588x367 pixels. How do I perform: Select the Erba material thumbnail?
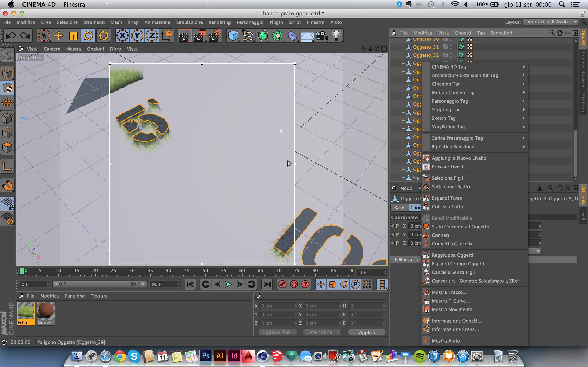pos(26,313)
